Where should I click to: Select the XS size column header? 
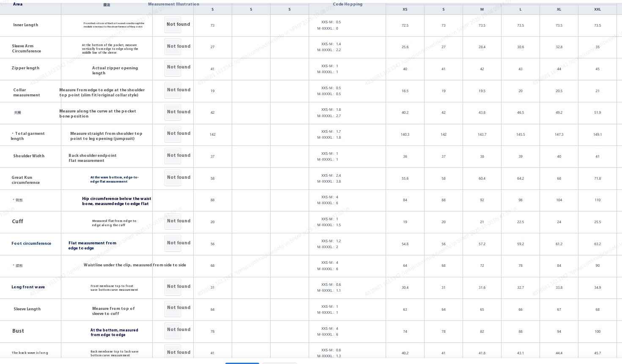(x=405, y=9)
